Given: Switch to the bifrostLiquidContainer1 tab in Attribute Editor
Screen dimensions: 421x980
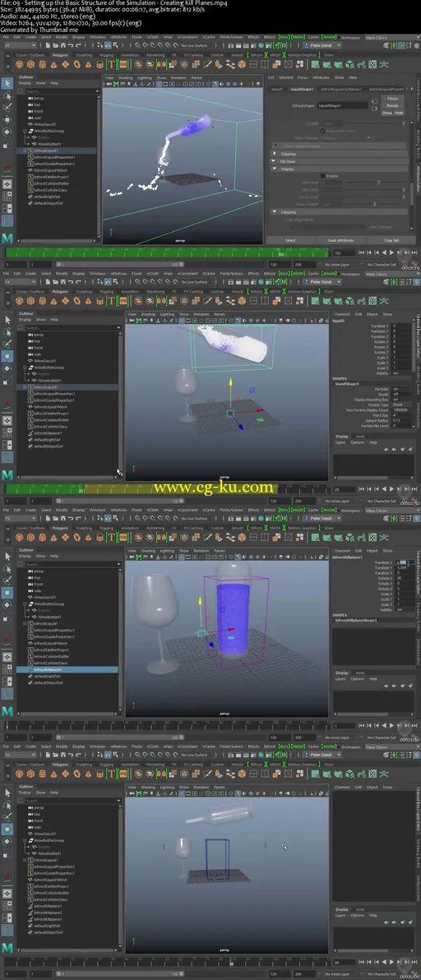Looking at the screenshot, I should (x=341, y=90).
